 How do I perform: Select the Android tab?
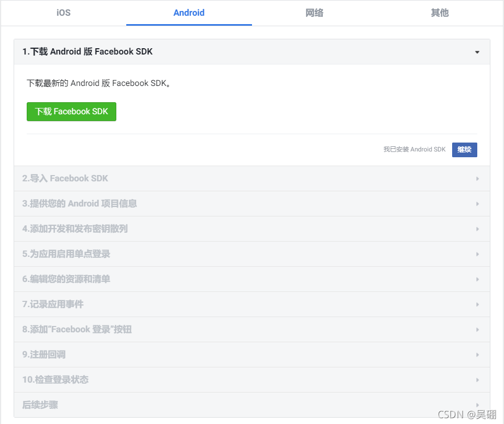(x=189, y=13)
